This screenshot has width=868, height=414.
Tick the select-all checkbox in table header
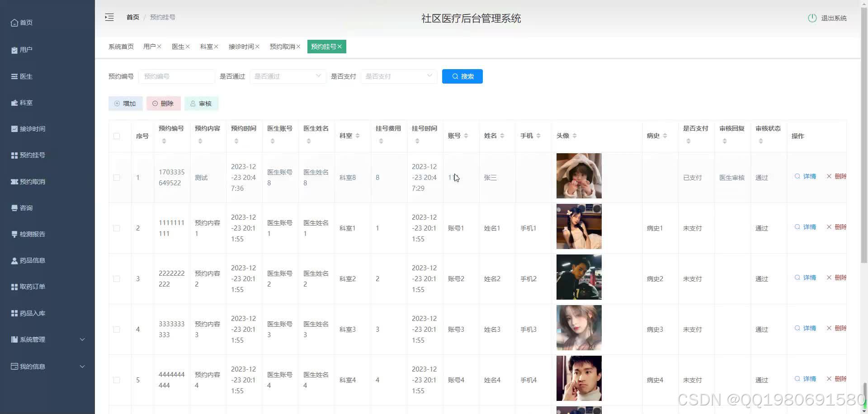coord(117,136)
